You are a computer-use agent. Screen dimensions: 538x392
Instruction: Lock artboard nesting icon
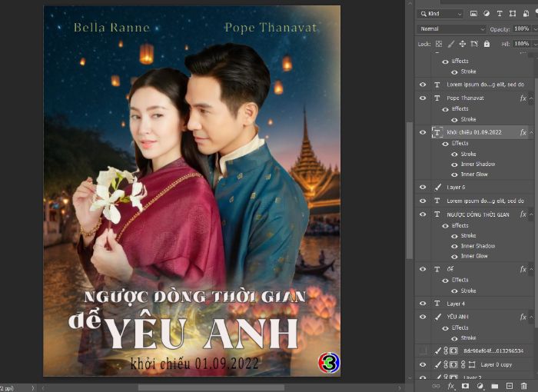click(474, 44)
